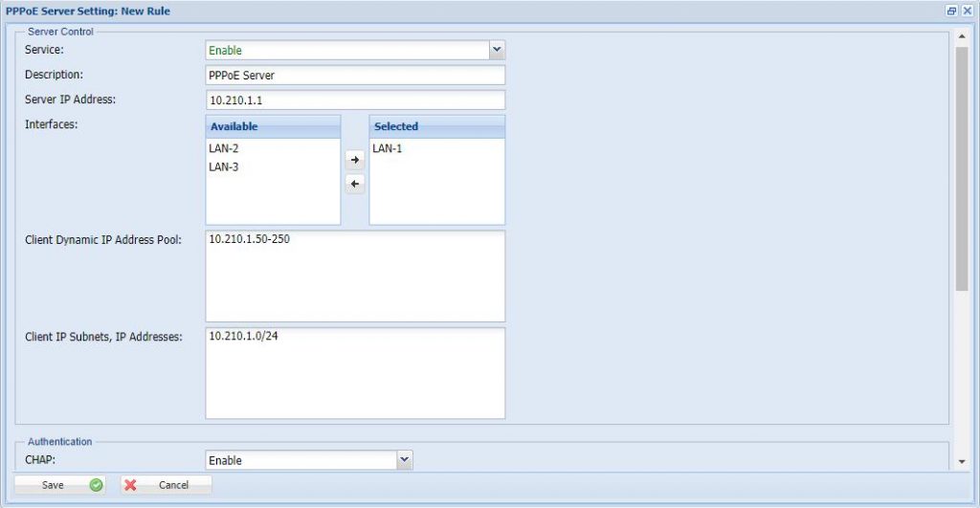
Task: Close the PPPoE Server Setting dialog
Action: (966, 11)
